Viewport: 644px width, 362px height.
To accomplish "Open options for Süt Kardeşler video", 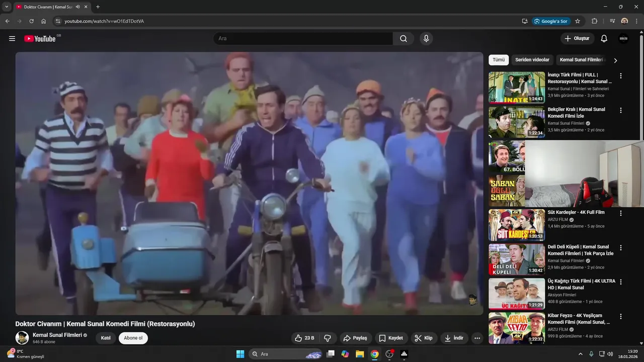I will 621,213.
